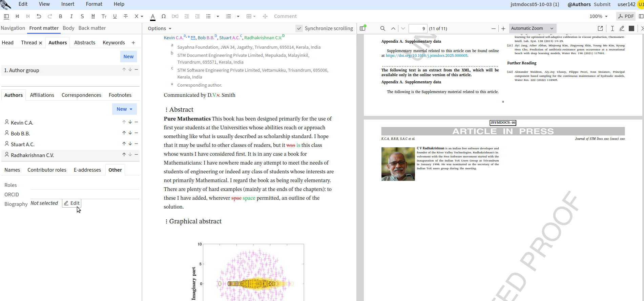Click the Submit button
Screen dimensions: 644x301
click(x=602, y=4)
